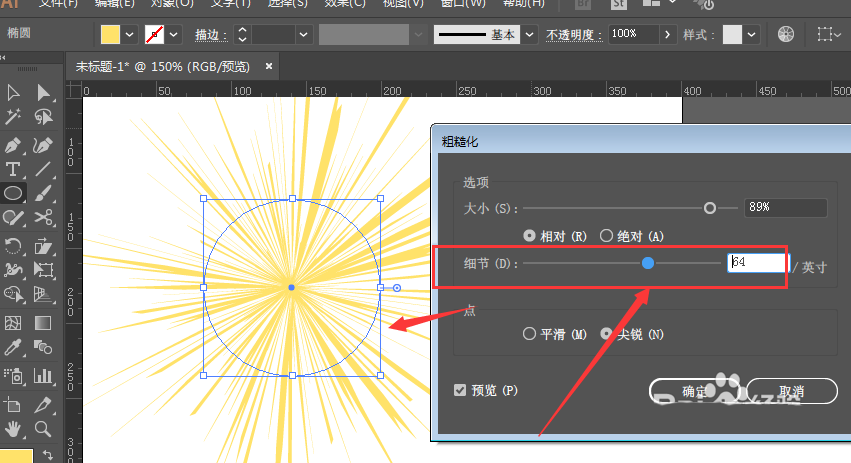Click the 大小 (S) size slider handle

pos(709,208)
